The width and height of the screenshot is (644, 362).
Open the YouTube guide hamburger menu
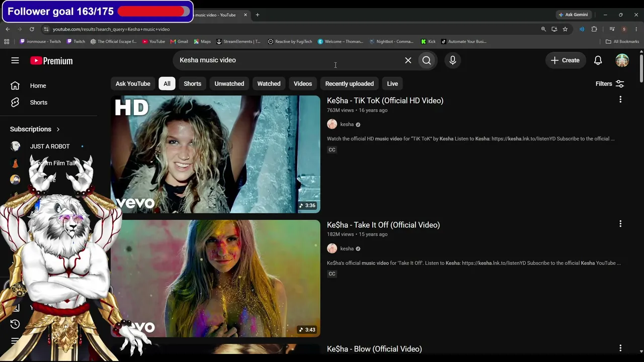click(15, 60)
